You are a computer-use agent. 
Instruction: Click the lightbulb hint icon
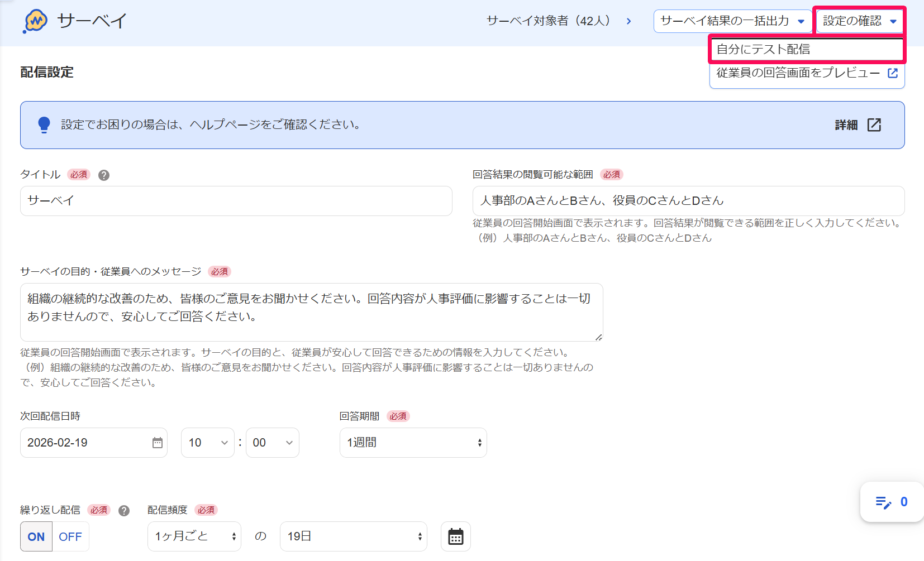(x=44, y=125)
